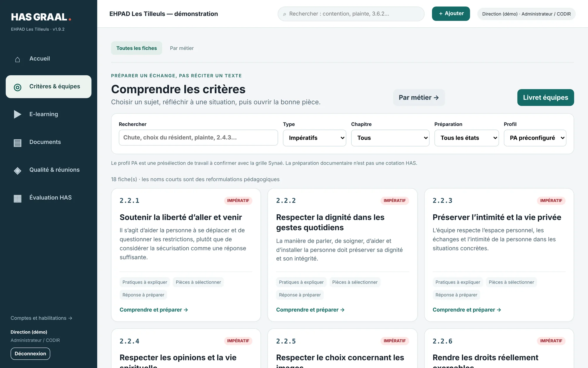Click the Par métier arrow button
The height and width of the screenshot is (368, 588).
(419, 97)
